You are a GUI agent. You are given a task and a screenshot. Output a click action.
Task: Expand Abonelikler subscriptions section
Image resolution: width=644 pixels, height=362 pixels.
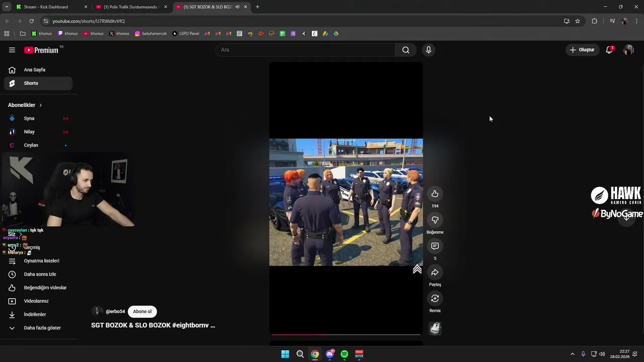pos(25,105)
